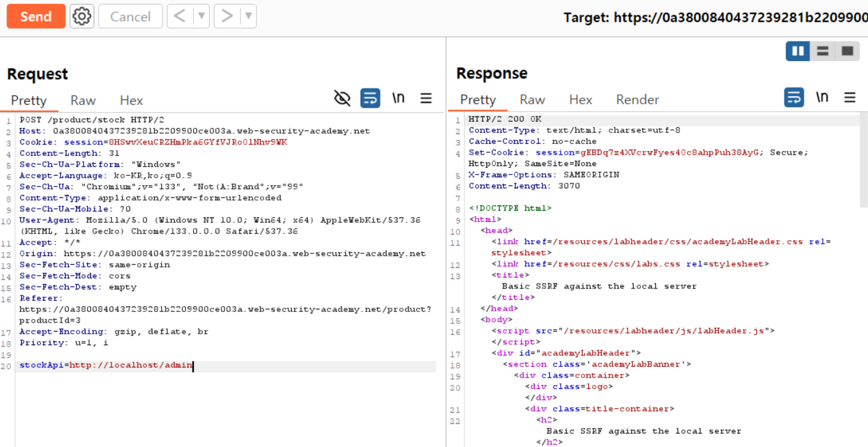Go to previous request with back arrow

180,17
